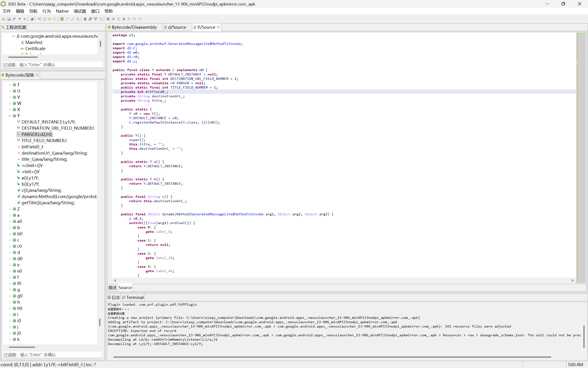Click the horizontal scrollbar's right arrow in source view

[572, 280]
